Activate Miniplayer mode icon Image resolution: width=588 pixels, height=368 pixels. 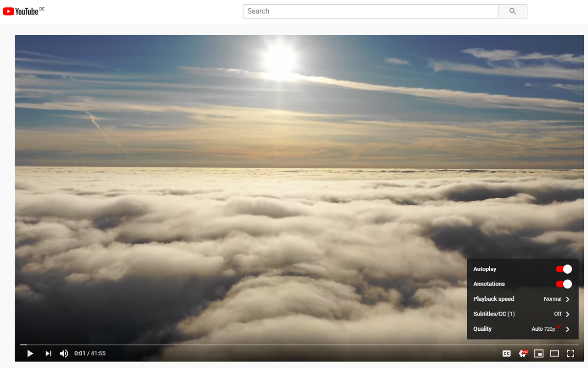click(538, 353)
